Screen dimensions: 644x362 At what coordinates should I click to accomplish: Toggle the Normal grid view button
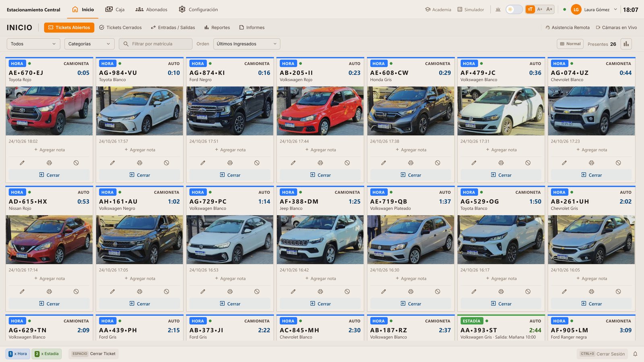coord(570,44)
